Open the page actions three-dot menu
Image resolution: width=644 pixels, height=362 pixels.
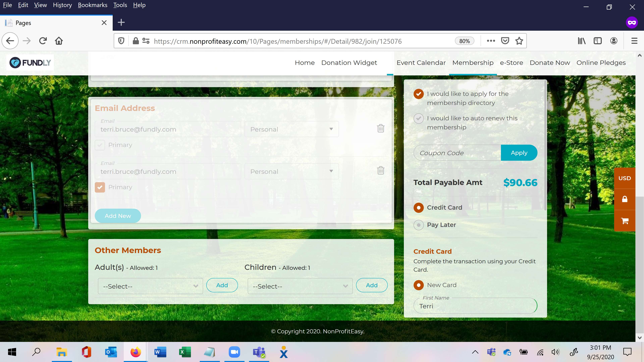(x=491, y=41)
